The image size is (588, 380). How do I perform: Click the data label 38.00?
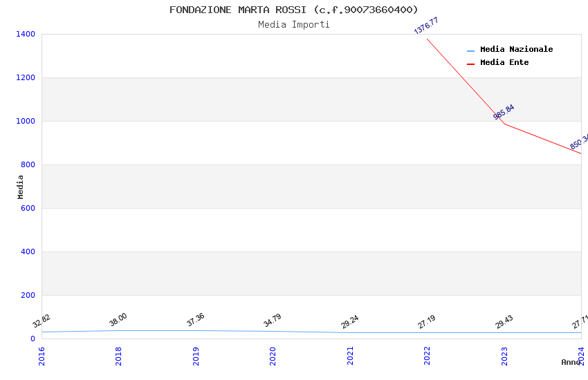[118, 319]
